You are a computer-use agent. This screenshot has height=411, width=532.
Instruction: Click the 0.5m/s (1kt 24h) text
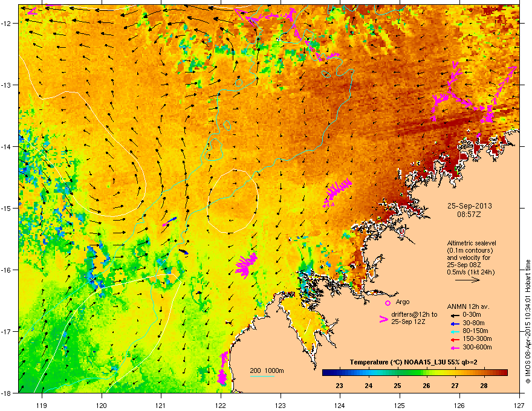tap(470, 272)
